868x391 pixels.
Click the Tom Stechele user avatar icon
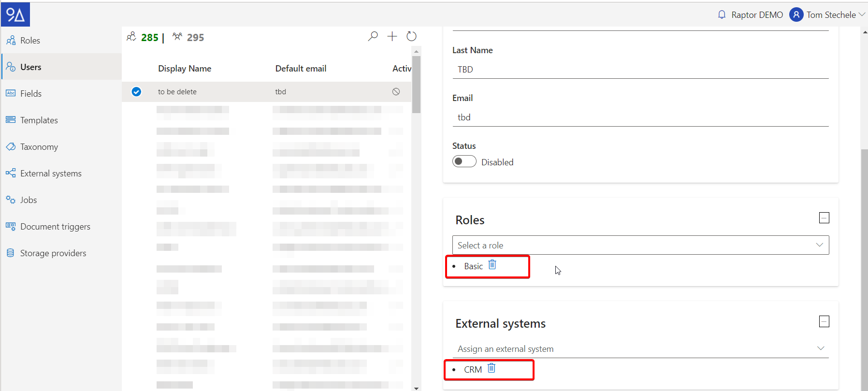[x=796, y=15]
